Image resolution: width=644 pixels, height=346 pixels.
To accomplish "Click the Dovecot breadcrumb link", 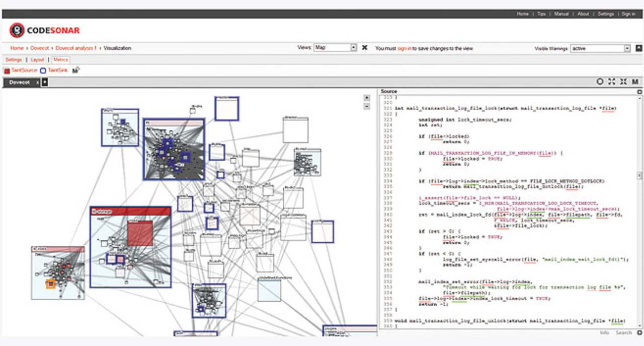I will 39,48.
